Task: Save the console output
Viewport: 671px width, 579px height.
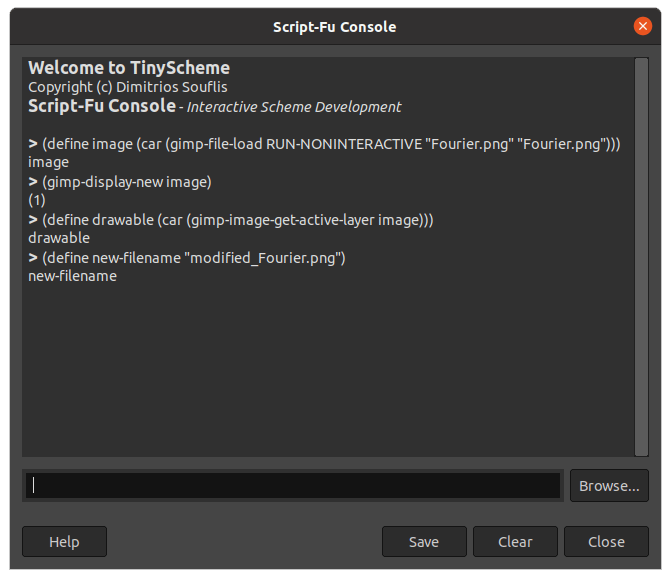Action: pos(424,542)
